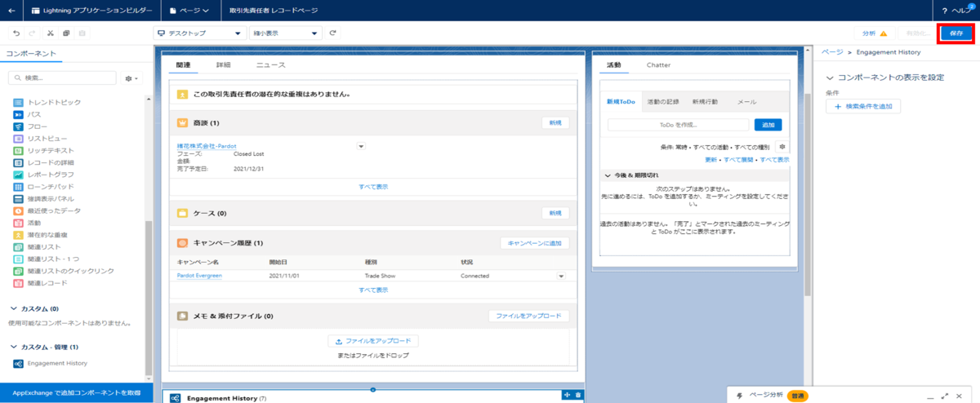This screenshot has height=403, width=980.
Task: Click the 新規 button in the 商談 section
Action: [555, 122]
